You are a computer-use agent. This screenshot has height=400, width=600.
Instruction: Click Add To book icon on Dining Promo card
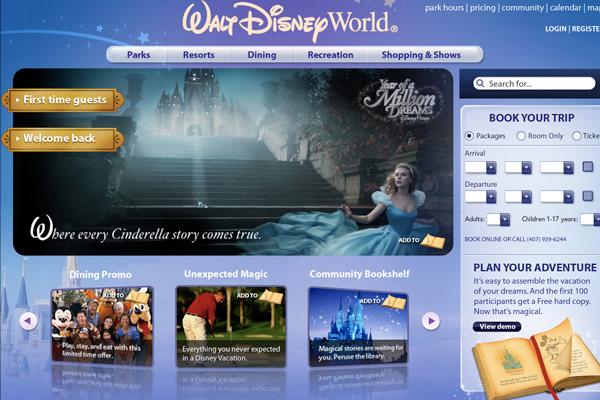[137, 296]
